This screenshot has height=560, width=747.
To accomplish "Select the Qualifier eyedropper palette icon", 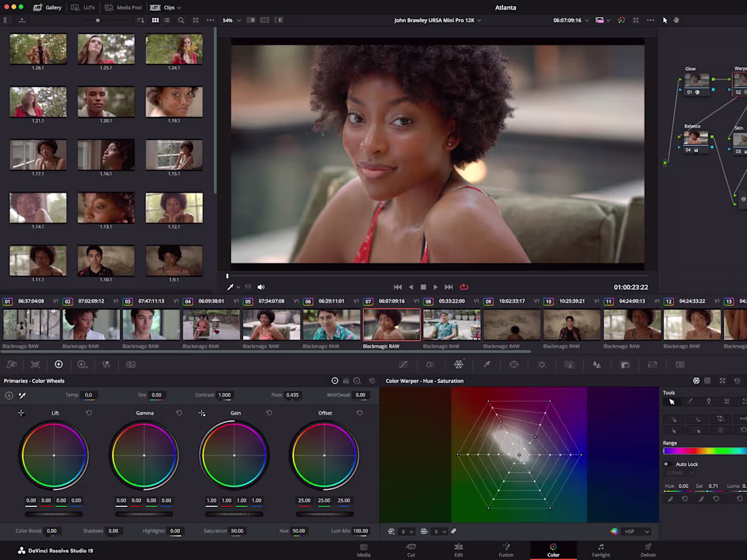I will [x=487, y=365].
